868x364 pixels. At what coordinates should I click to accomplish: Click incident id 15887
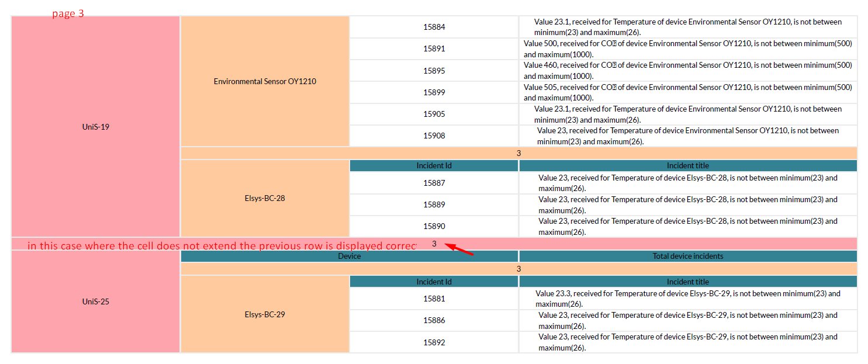coord(434,182)
